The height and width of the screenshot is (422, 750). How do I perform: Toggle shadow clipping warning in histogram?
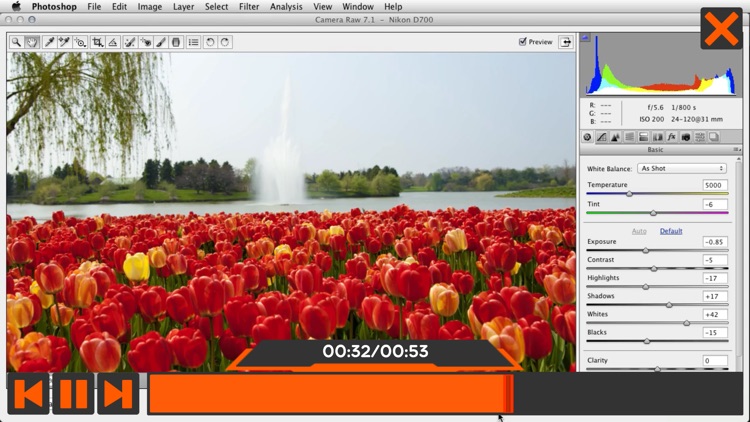point(585,37)
